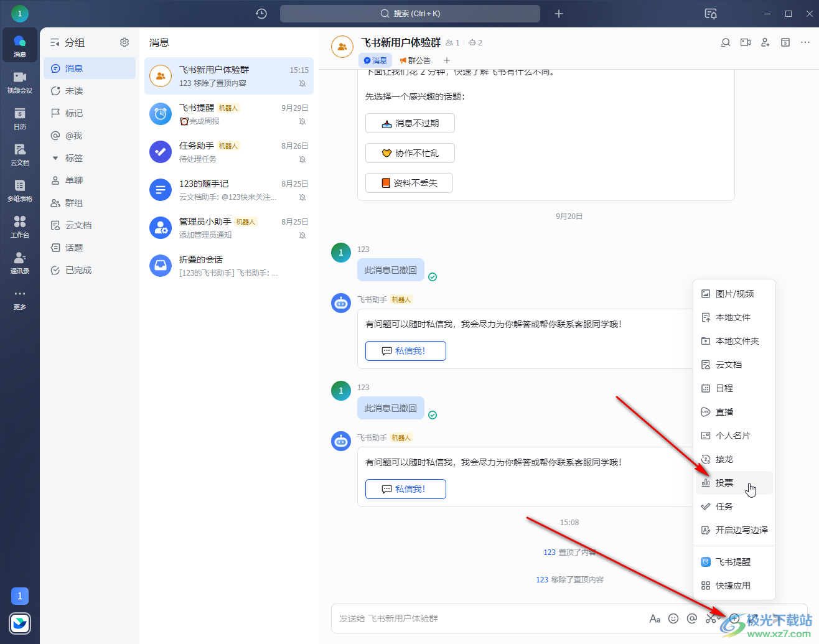Image resolution: width=819 pixels, height=644 pixels.
Task: Choose 直播 in the popup menu
Action: tap(734, 412)
